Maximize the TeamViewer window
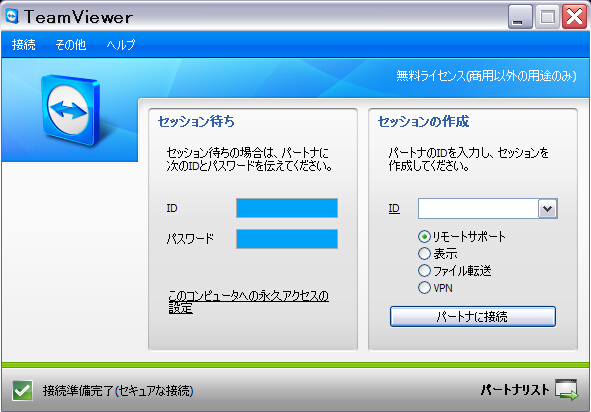The height and width of the screenshot is (412, 591). 547,17
